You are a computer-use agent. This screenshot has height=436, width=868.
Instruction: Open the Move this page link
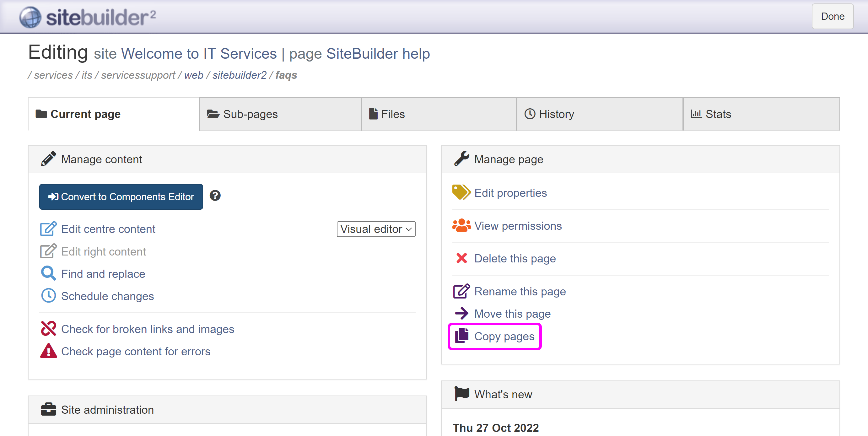pyautogui.click(x=512, y=314)
